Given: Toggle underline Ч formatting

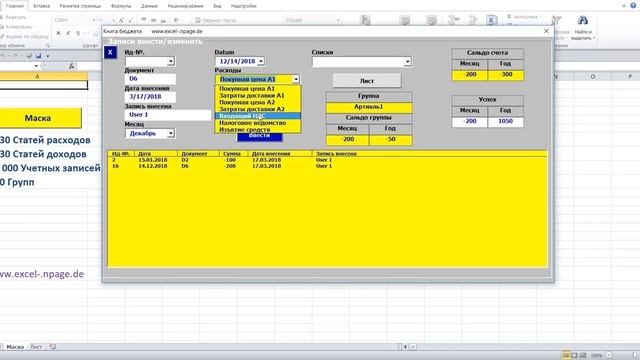Looking at the screenshot, I should [78, 33].
